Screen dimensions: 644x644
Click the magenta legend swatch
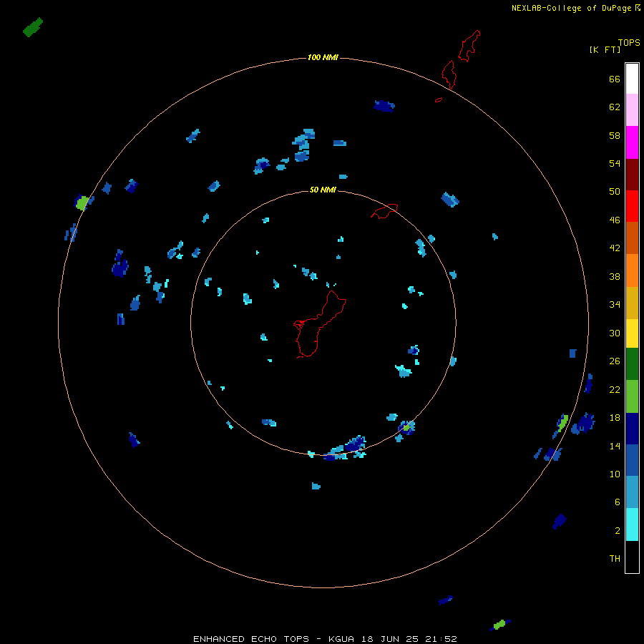(632, 142)
